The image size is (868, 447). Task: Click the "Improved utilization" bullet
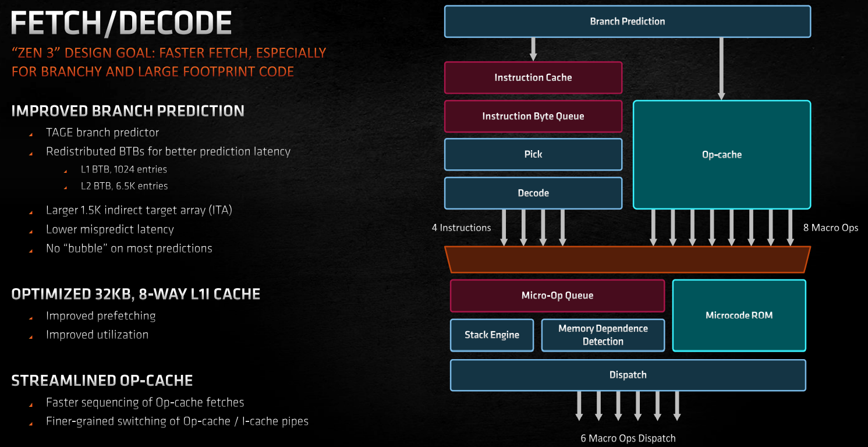click(x=97, y=335)
